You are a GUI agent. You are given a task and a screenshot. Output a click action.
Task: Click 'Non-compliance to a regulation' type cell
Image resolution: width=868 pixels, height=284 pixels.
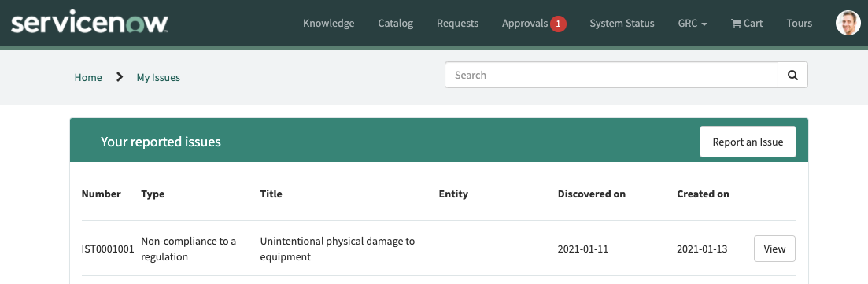189,249
